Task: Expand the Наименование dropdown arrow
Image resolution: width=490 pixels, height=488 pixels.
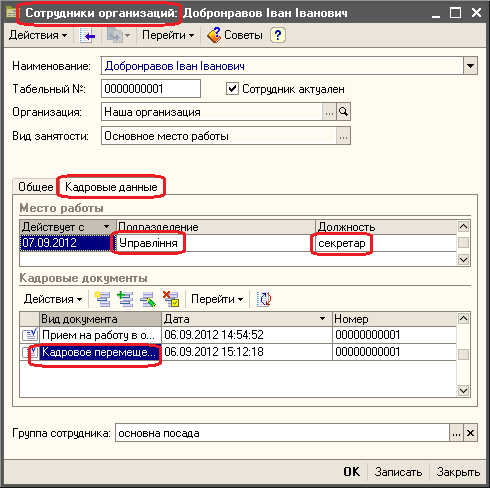Action: [x=470, y=66]
